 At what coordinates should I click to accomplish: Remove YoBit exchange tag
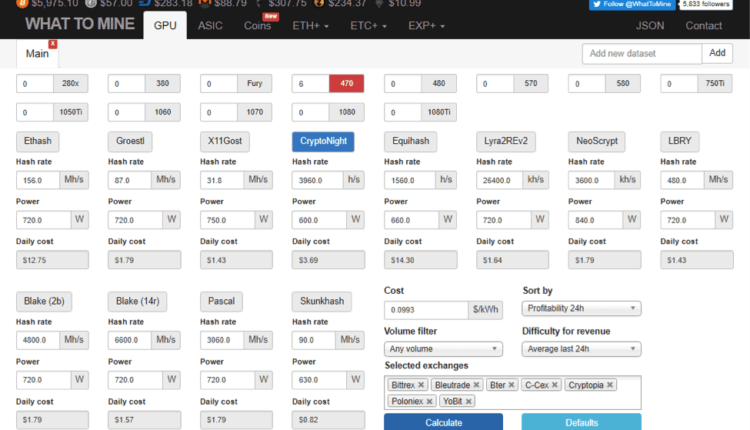(x=467, y=401)
